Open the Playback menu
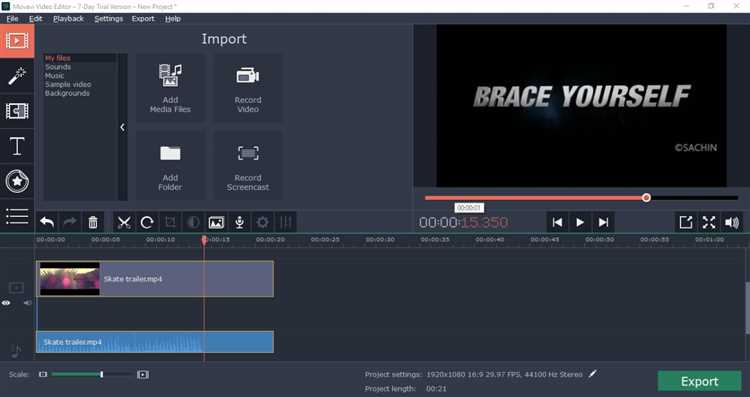Screen dimensions: 750x397 [68, 19]
